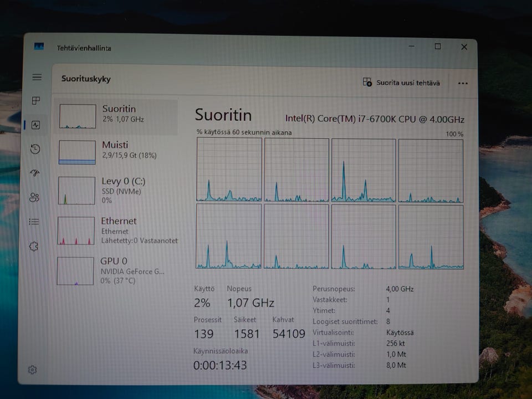Click the GPU 0 mini graph thumbnail
532x399 pixels.
click(75, 271)
